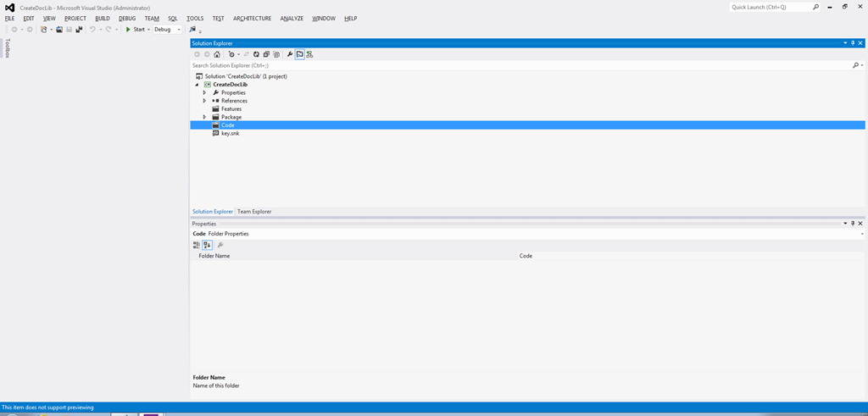Open the toolbar overflow options arrow
Screen dimensions: 868x416
(x=200, y=31)
